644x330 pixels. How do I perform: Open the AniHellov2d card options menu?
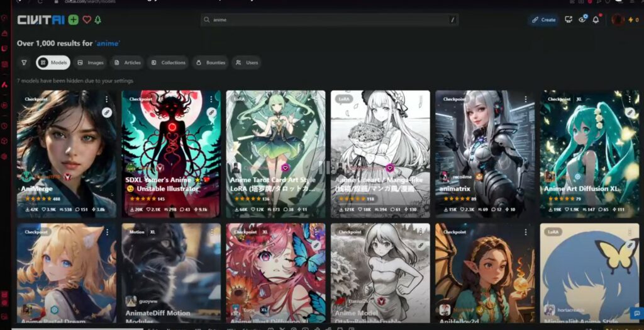[525, 232]
